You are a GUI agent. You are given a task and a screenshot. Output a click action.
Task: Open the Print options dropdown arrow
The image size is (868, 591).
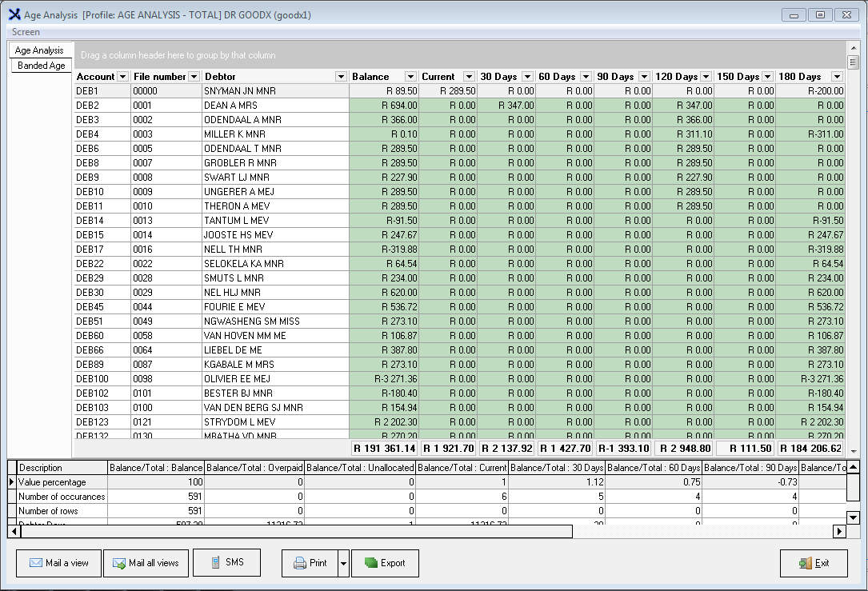(343, 563)
